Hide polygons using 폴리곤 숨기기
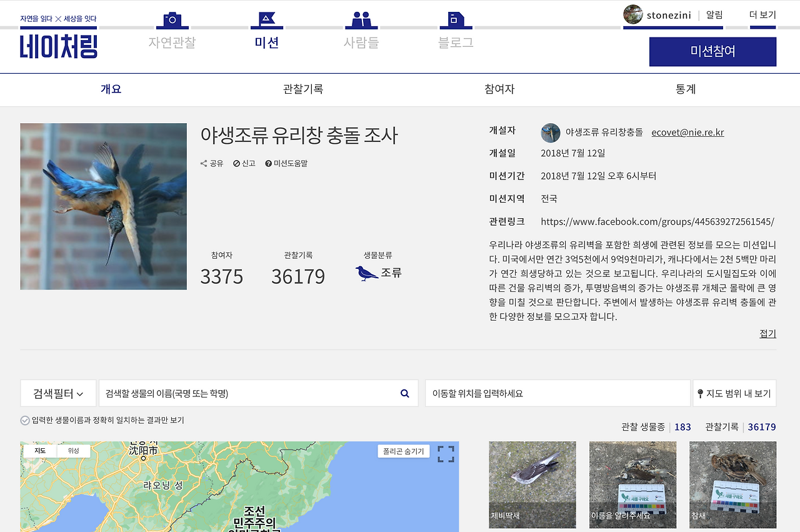Screen dimensions: 800x532 [x=403, y=449]
